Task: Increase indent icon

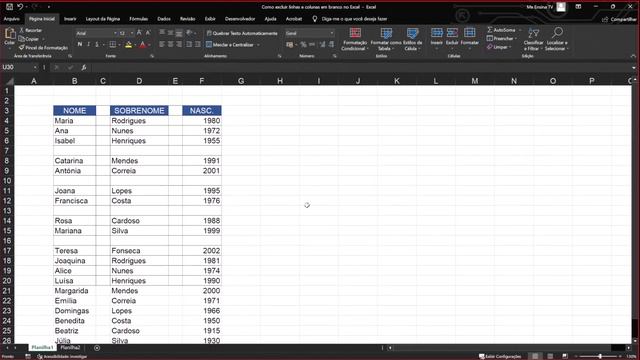Action: pyautogui.click(x=198, y=44)
